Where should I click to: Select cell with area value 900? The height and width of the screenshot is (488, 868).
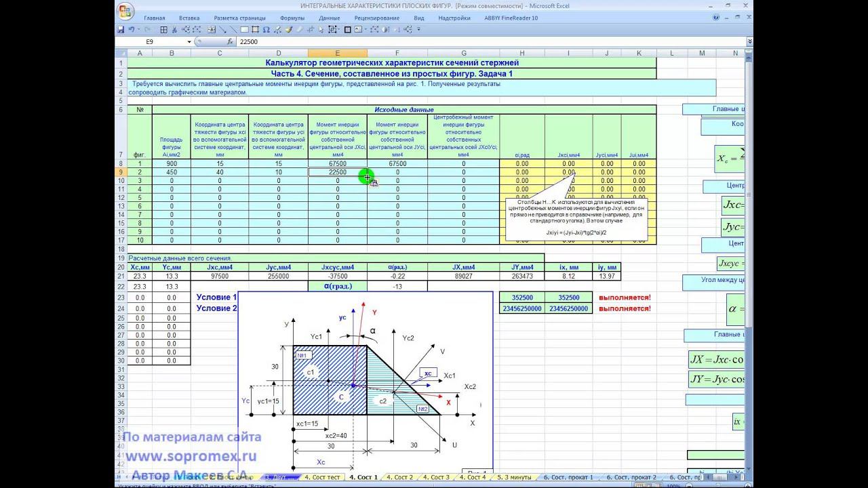click(x=172, y=163)
